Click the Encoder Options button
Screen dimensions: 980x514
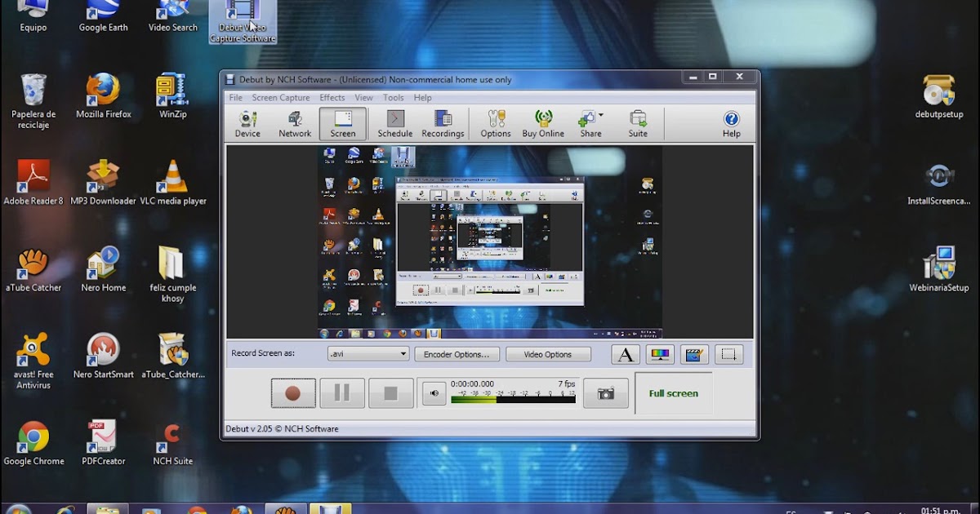pos(457,353)
